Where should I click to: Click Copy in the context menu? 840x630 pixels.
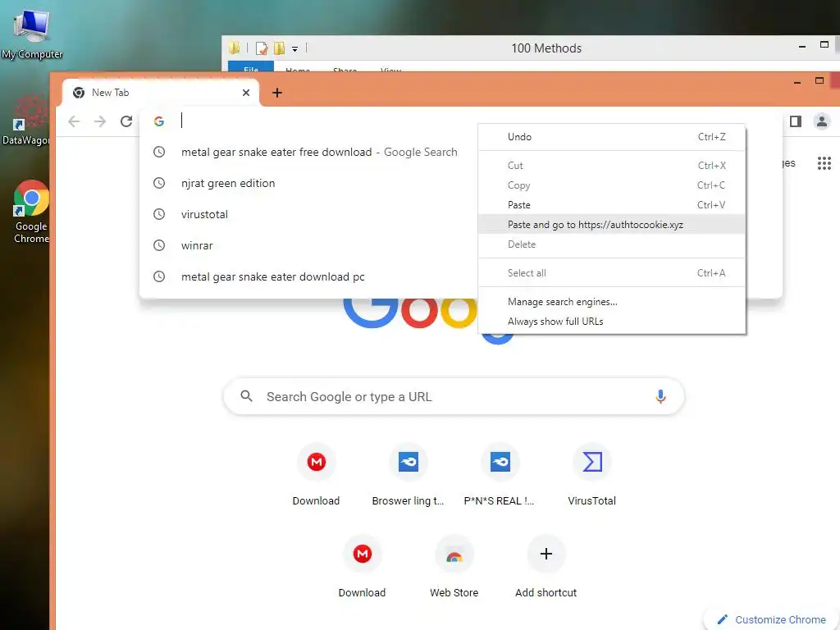click(x=611, y=185)
